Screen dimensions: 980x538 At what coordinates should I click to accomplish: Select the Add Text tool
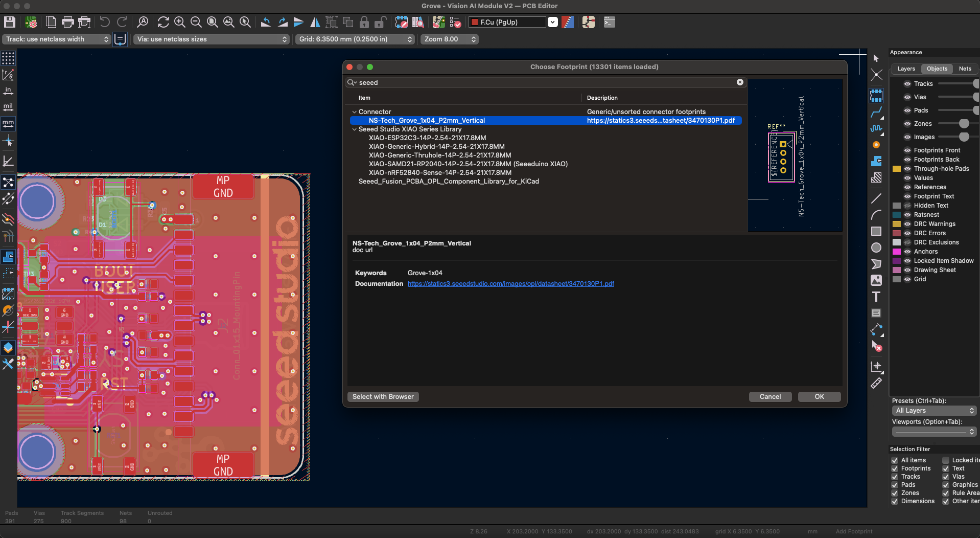876,297
